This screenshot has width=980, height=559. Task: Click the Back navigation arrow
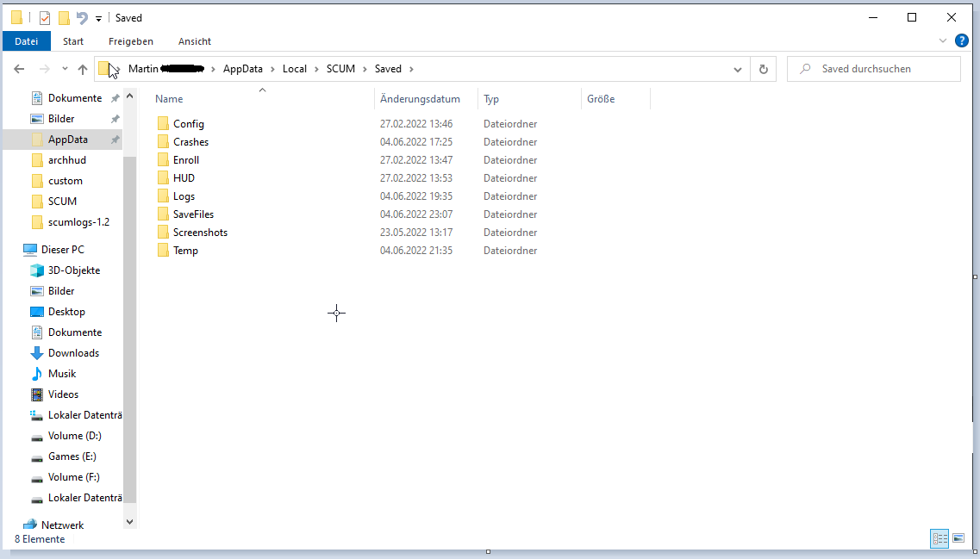click(19, 69)
